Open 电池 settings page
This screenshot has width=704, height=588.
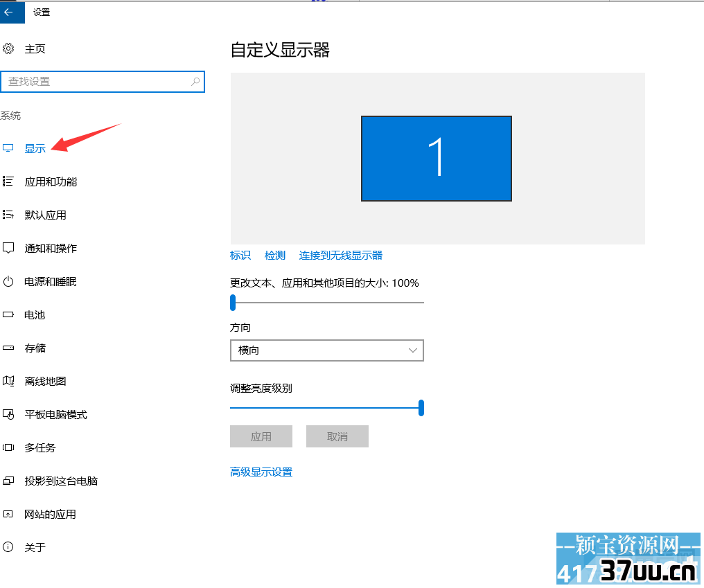point(35,314)
